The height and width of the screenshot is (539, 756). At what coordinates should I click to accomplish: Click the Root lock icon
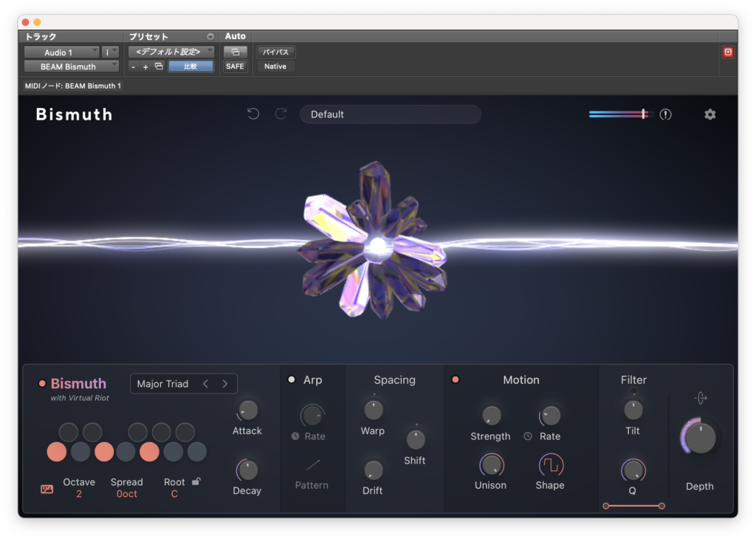click(x=196, y=481)
